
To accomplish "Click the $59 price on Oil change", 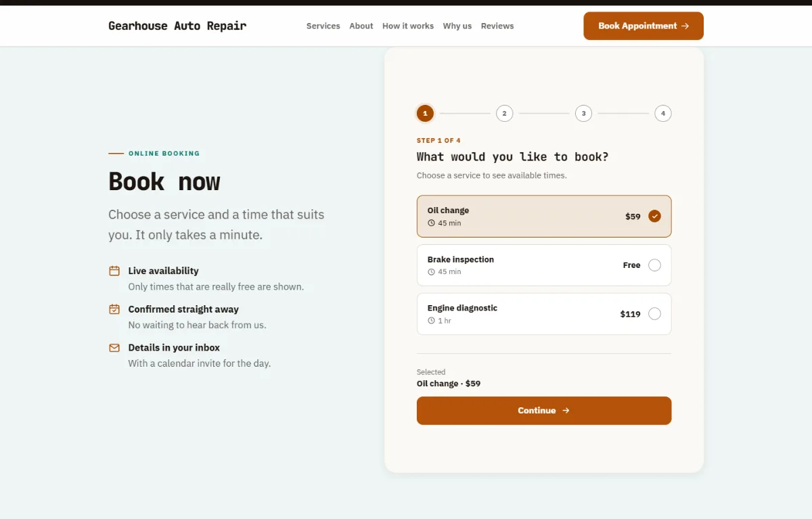I will coord(633,217).
